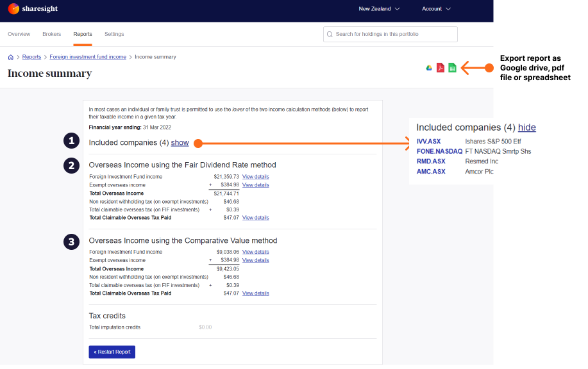The height and width of the screenshot is (369, 588).
Task: Select the numbered badge 1 beside Included companies
Action: point(71,140)
